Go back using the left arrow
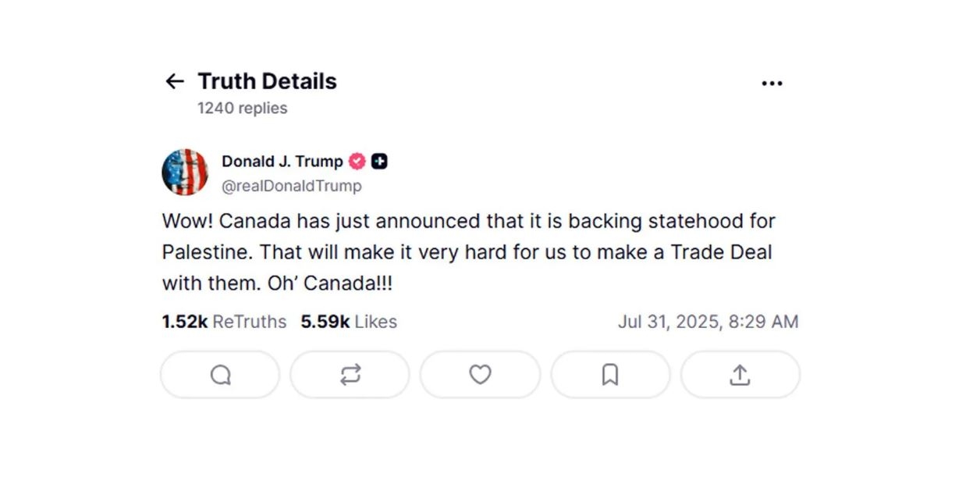This screenshot has width=980, height=499. pyautogui.click(x=174, y=81)
